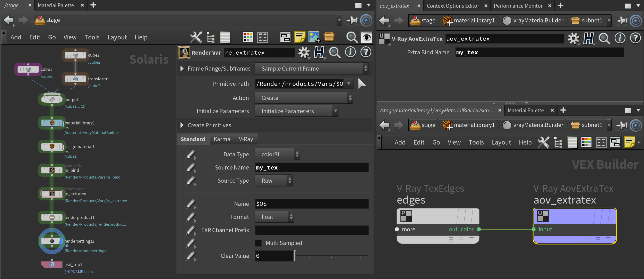Viewport: 644px width, 279px height.
Task: Switch to the Karma tab
Action: 222,139
